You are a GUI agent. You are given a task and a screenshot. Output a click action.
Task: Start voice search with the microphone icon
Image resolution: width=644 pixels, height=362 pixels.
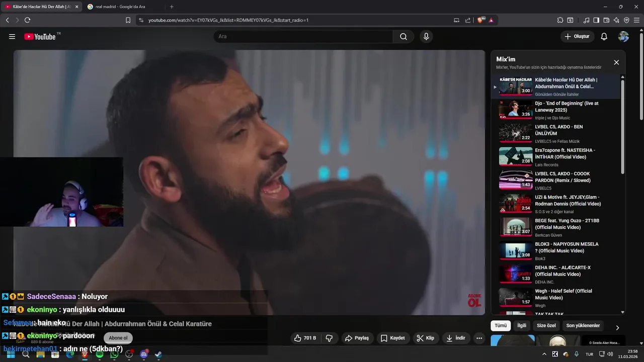(x=426, y=36)
